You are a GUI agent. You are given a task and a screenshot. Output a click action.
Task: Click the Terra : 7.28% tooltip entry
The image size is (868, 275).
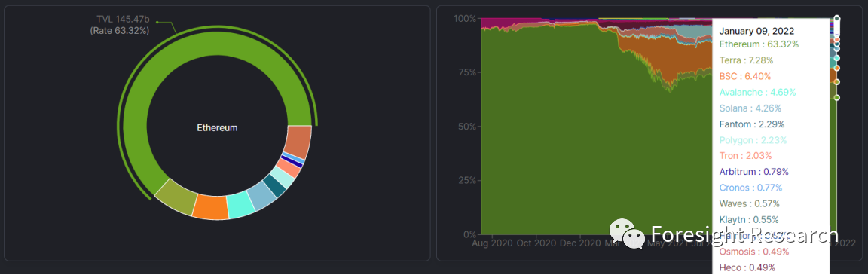[x=746, y=60]
